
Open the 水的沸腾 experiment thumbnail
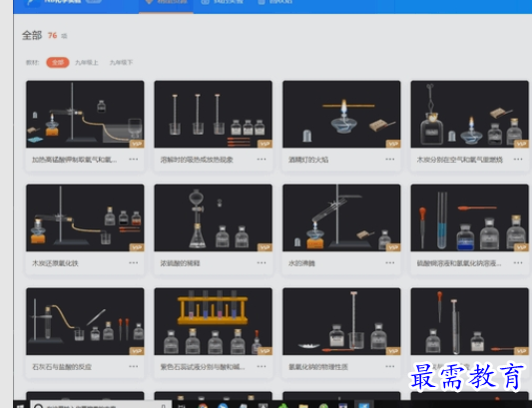click(x=341, y=217)
